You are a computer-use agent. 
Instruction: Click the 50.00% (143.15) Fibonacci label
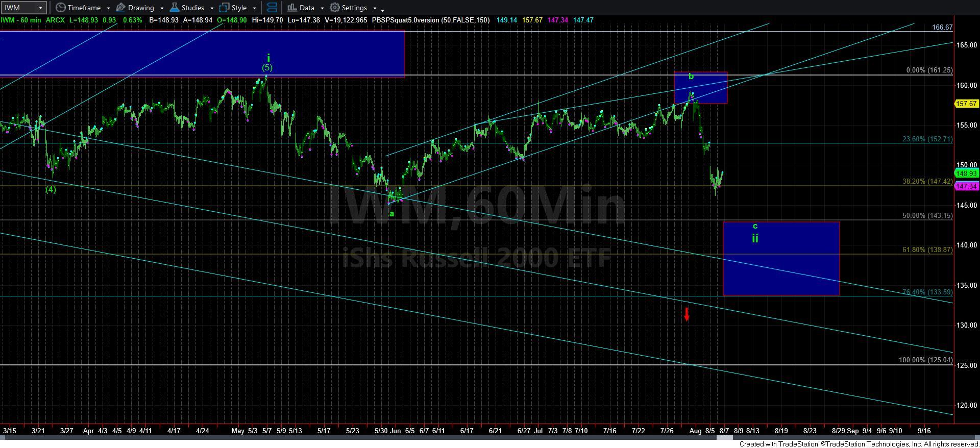pyautogui.click(x=927, y=215)
